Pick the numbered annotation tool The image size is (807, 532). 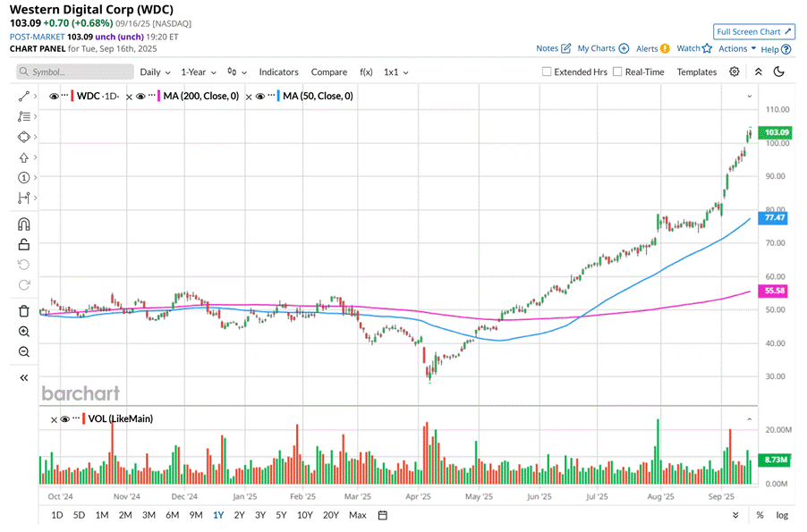tap(23, 178)
